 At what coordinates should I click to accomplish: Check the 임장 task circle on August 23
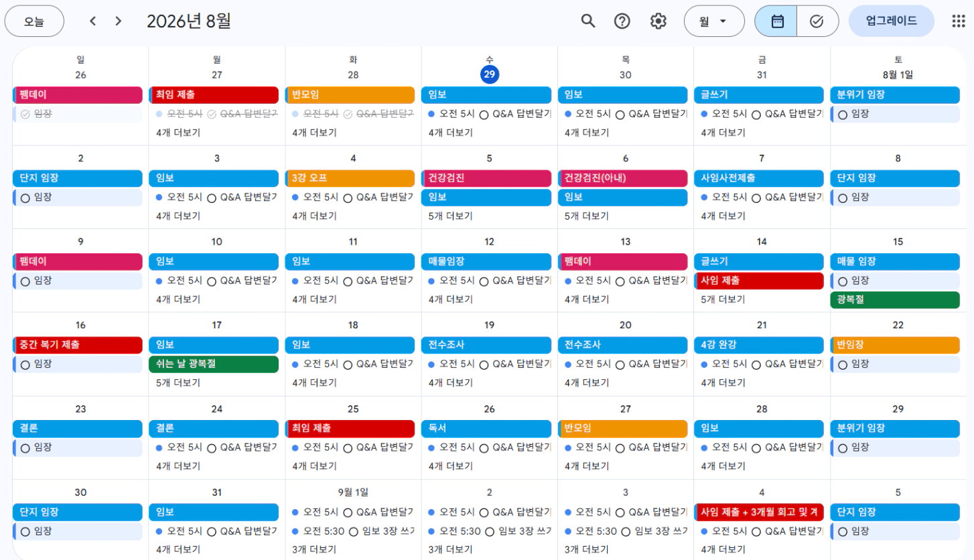(x=25, y=448)
